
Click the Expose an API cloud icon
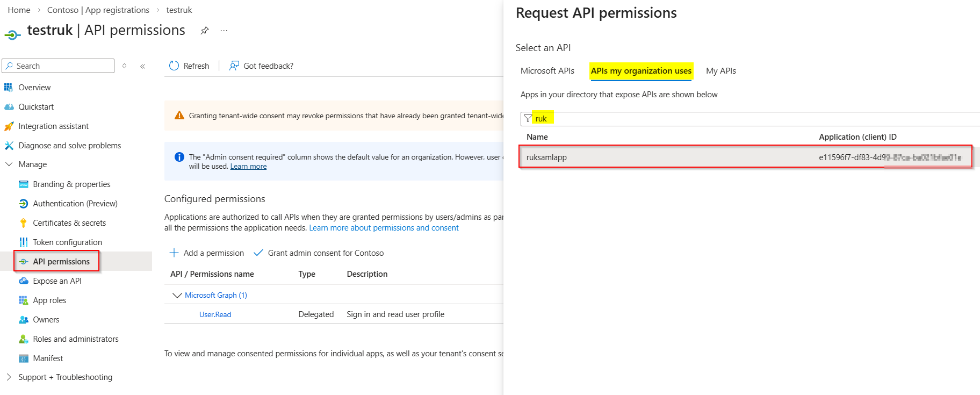24,281
